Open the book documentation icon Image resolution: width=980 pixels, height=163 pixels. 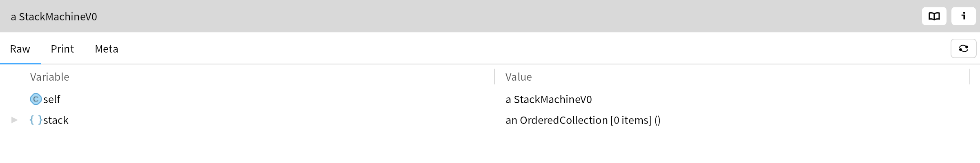pyautogui.click(x=934, y=16)
